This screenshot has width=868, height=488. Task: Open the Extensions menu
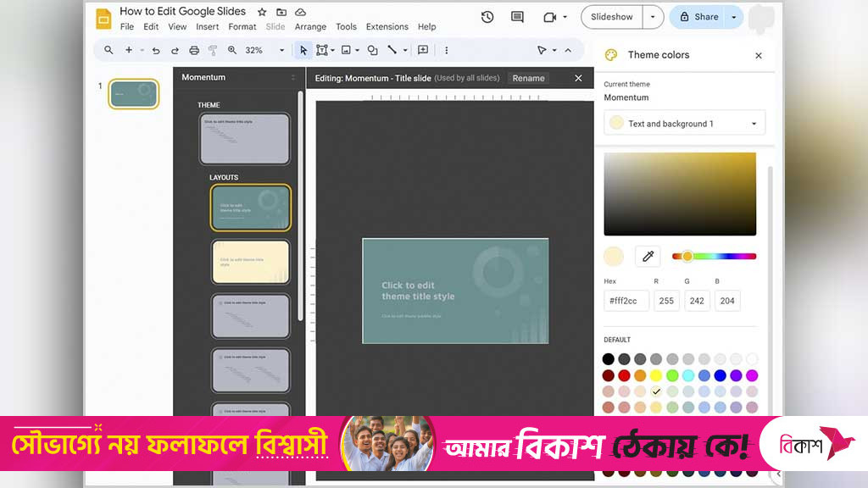(387, 27)
